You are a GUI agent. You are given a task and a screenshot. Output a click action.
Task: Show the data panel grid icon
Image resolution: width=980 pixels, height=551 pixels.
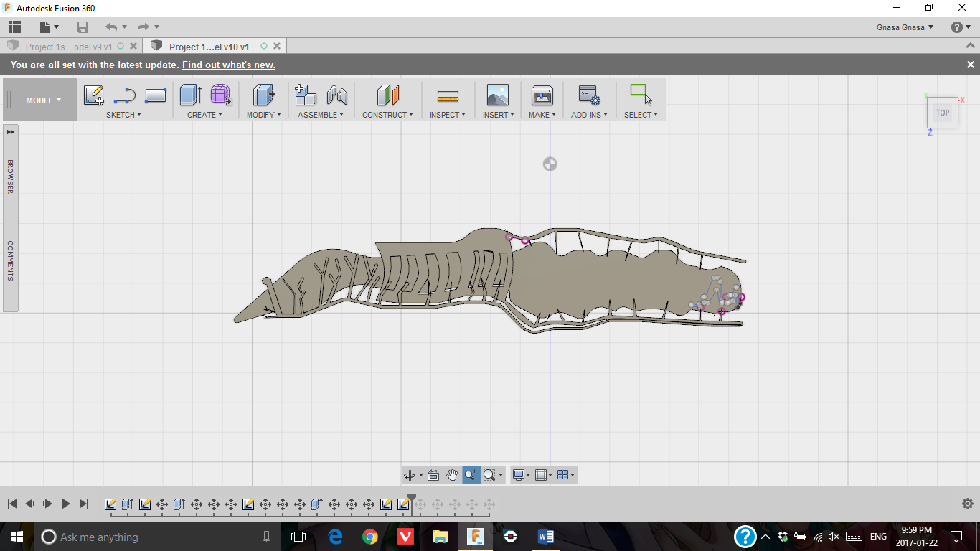(15, 27)
